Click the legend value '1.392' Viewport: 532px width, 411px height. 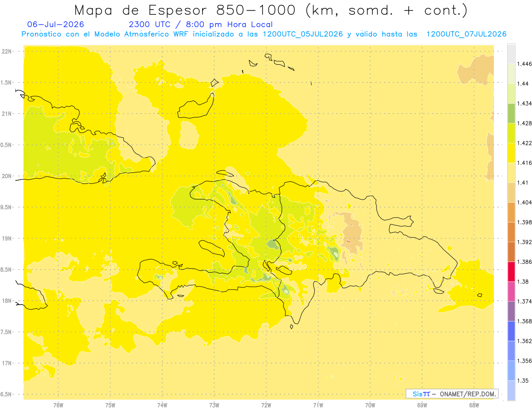tap(524, 242)
